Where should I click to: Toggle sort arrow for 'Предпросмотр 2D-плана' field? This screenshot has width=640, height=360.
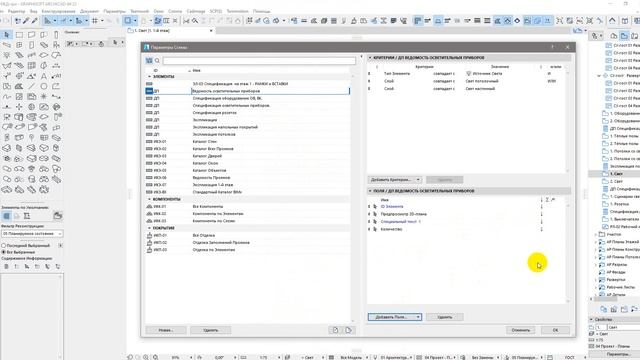pos(542,214)
